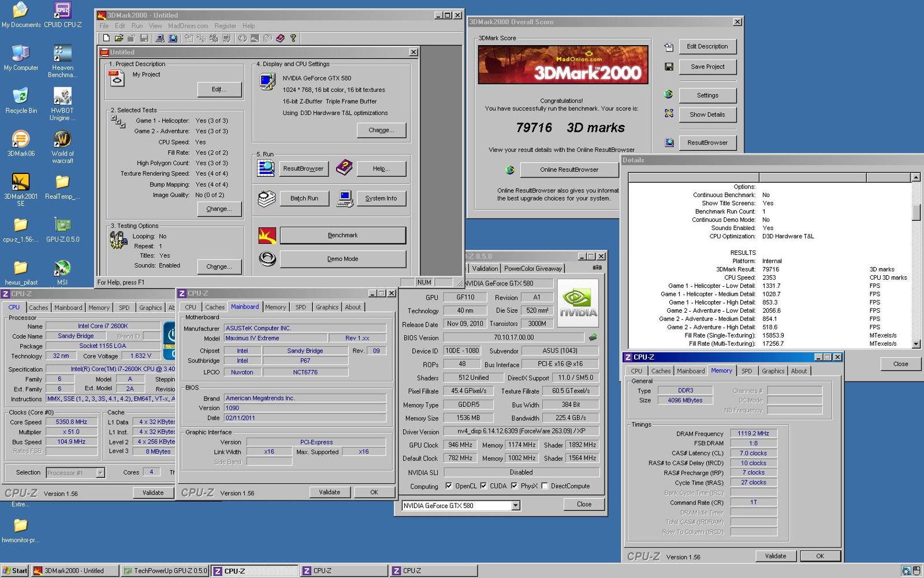Open the 3DMark06 desktop icon
Screen dimensions: 924x578
coord(21,143)
